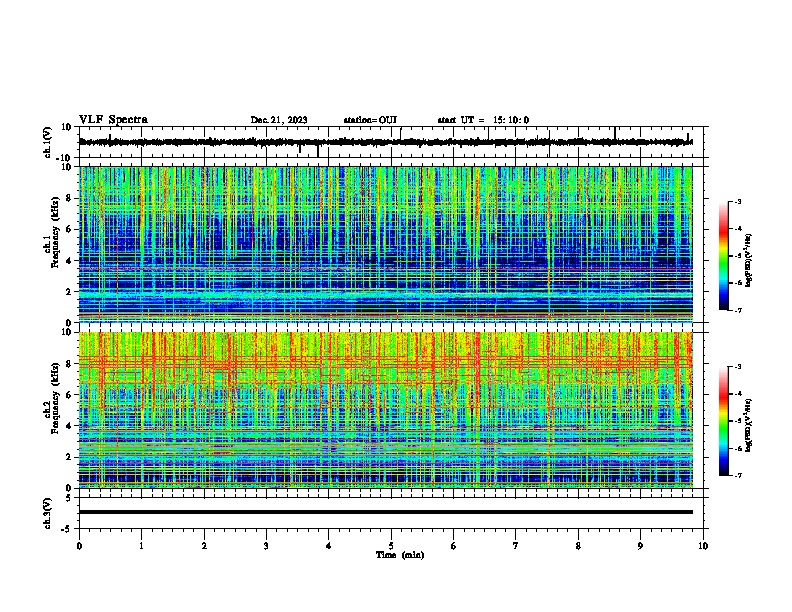Click the -5 tick on ch.3(V) axis

tap(67, 529)
